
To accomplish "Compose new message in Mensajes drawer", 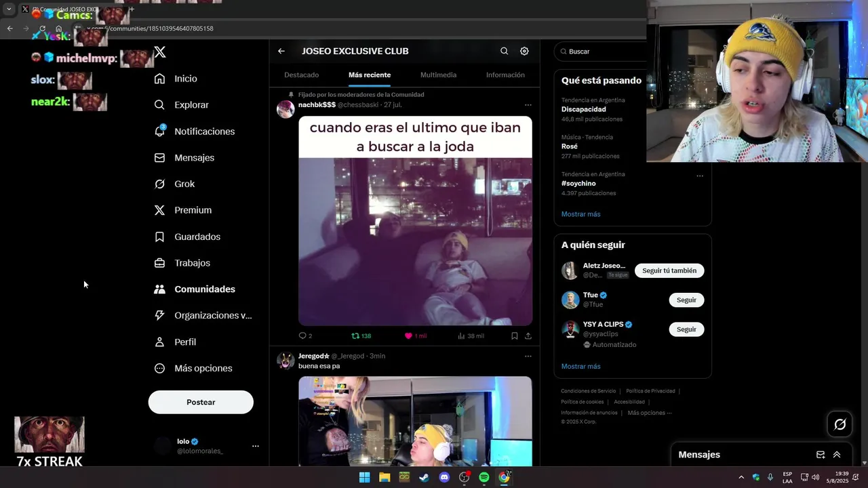I will (x=821, y=455).
